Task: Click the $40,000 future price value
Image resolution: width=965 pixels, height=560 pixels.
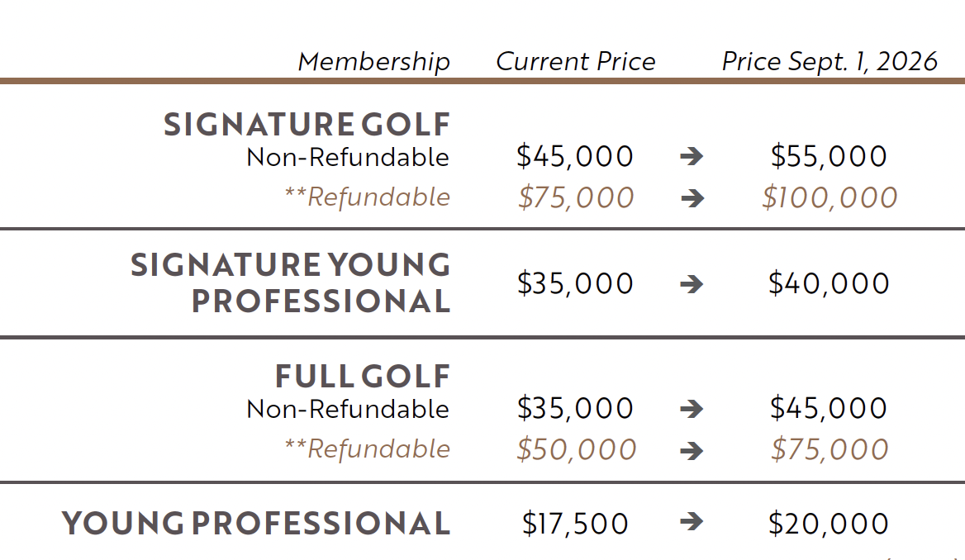Action: pos(829,283)
